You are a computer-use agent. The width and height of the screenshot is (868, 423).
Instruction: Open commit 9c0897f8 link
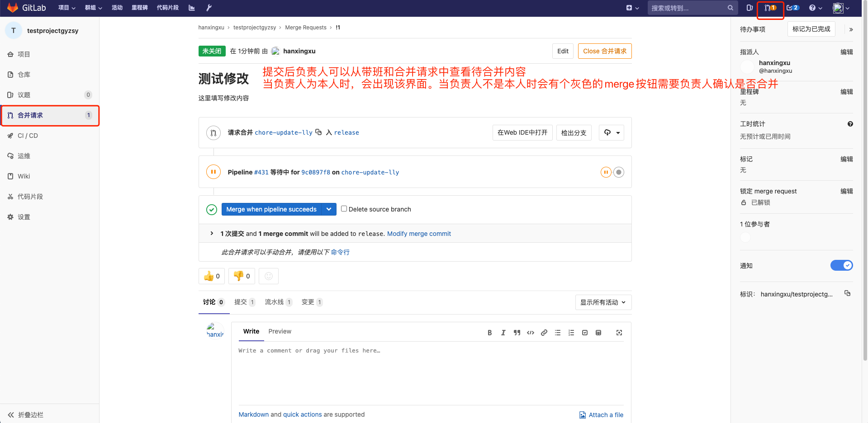tap(316, 172)
